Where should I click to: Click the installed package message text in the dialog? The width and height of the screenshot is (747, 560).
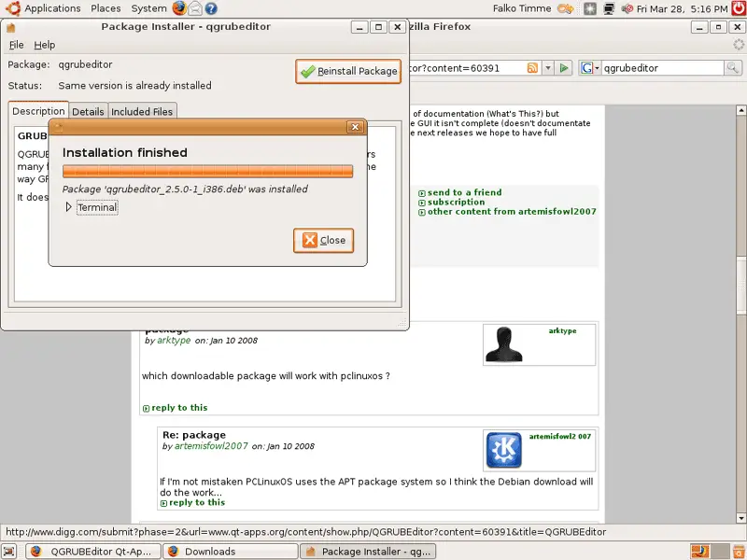tap(185, 189)
